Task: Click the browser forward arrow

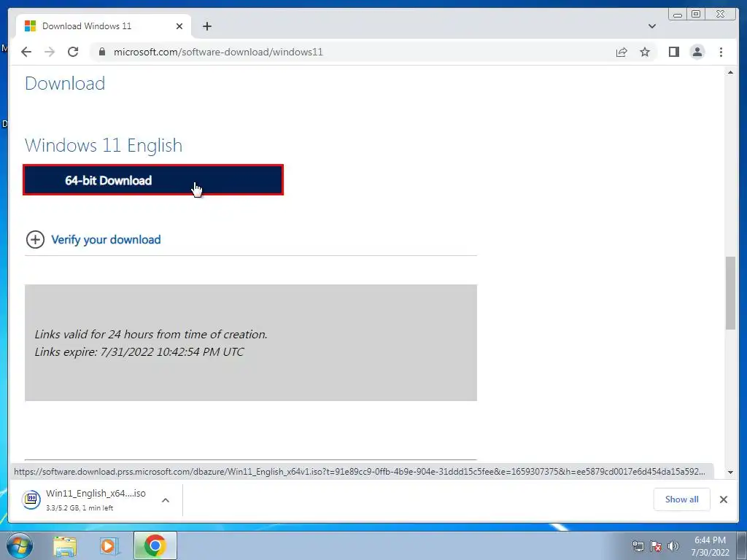Action: coord(50,52)
